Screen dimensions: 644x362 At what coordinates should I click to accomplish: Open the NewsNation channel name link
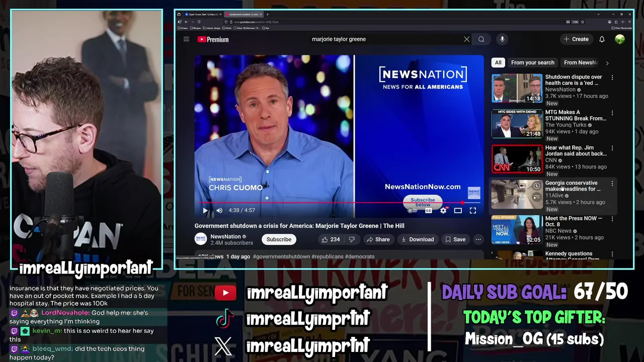tap(225, 237)
